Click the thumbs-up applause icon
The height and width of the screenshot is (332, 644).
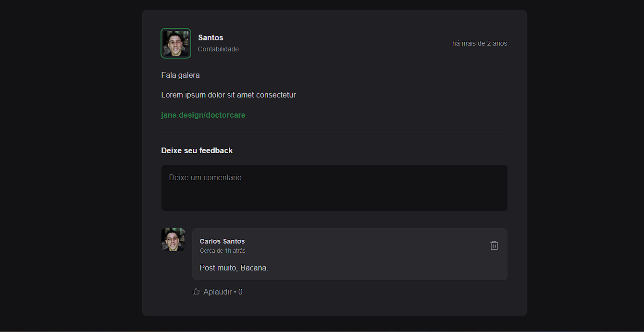click(196, 291)
